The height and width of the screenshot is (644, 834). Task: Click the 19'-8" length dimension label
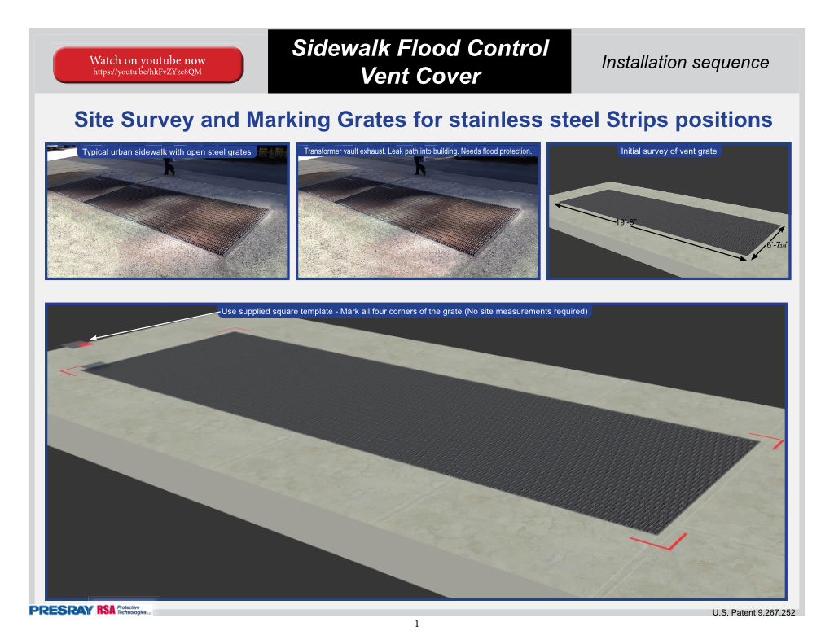625,221
